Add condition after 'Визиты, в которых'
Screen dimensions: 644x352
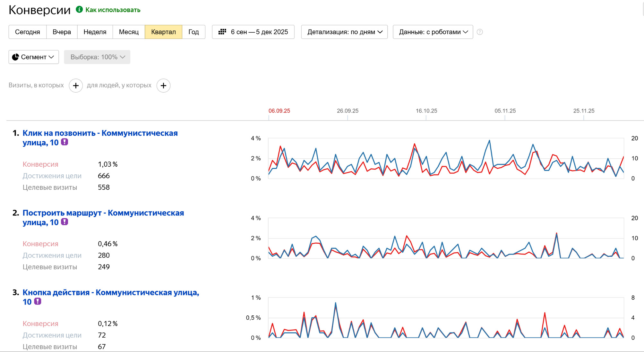click(76, 86)
